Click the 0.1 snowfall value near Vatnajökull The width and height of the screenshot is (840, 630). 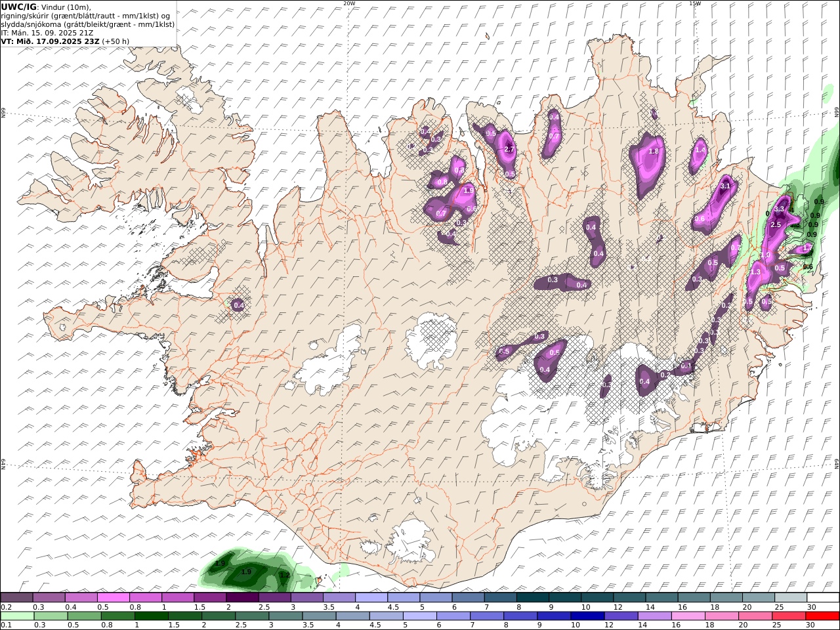coord(685,366)
